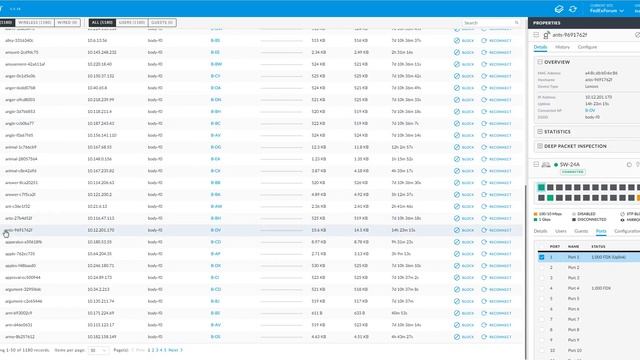
Task: Collapse the ants-9691762f properties panel
Action: click(x=536, y=35)
